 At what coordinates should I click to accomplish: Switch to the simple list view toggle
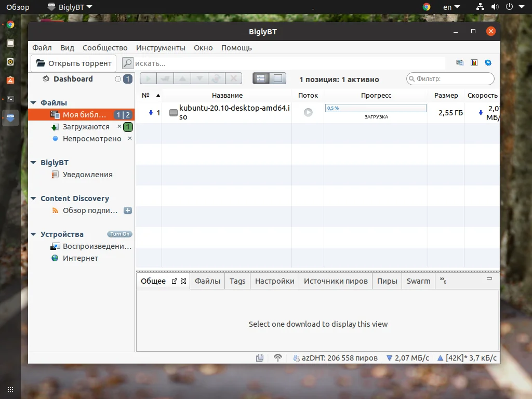tap(278, 78)
